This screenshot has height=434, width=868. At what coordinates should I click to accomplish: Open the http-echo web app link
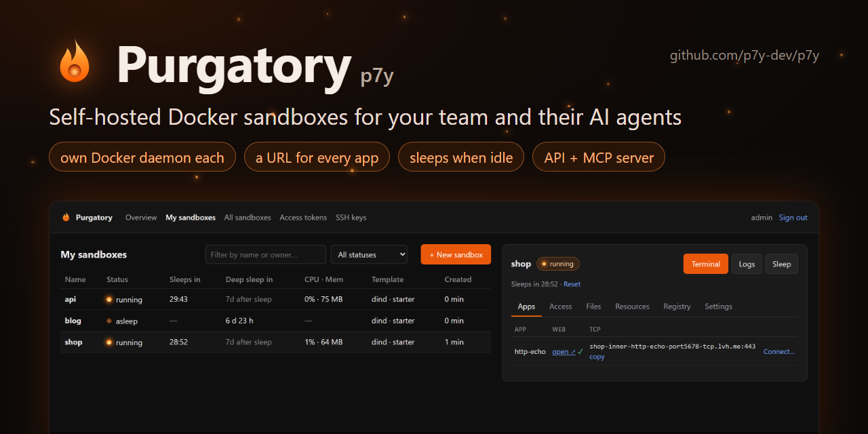tap(564, 351)
